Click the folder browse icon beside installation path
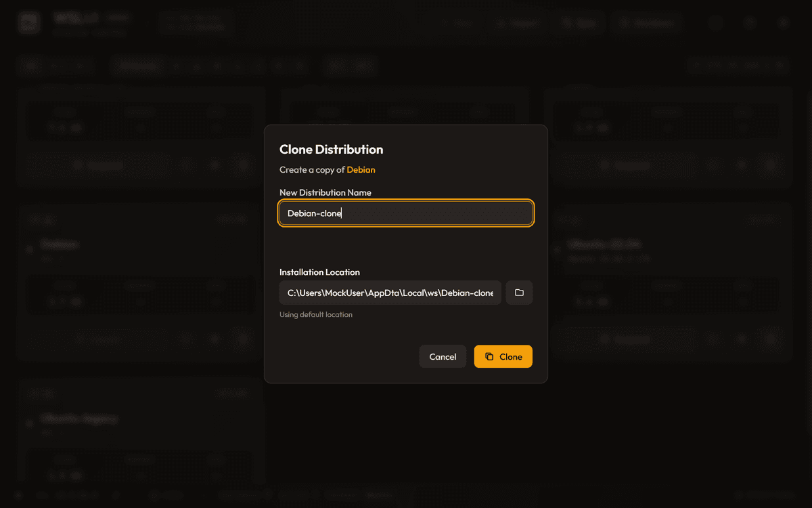812x508 pixels. coord(519,293)
